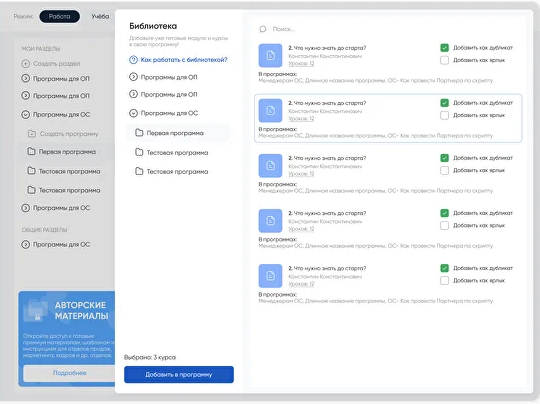The height and width of the screenshot is (404, 540).
Task: Click the plus icon next to Создать раздел
Action: [x=25, y=63]
